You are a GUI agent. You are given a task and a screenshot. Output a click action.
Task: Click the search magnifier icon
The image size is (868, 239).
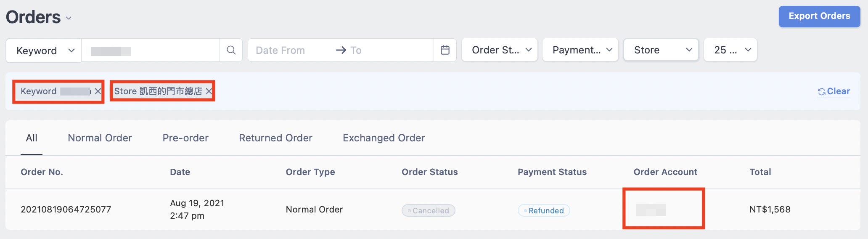point(231,50)
